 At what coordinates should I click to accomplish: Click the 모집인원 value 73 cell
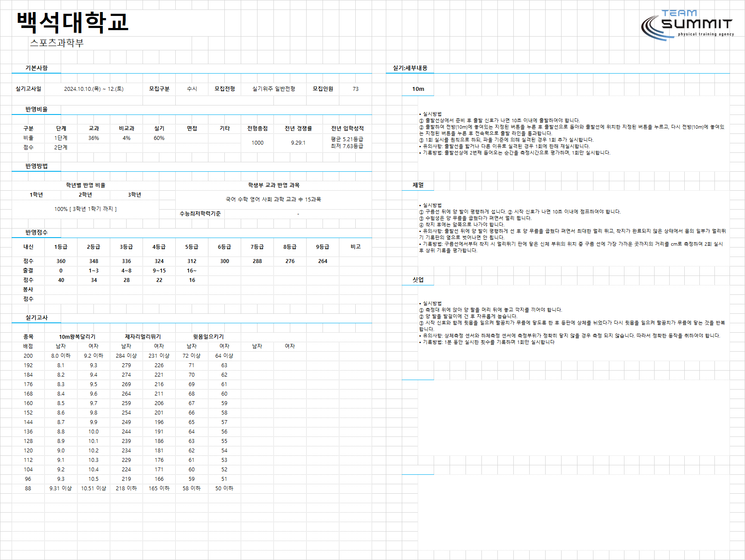(x=356, y=89)
